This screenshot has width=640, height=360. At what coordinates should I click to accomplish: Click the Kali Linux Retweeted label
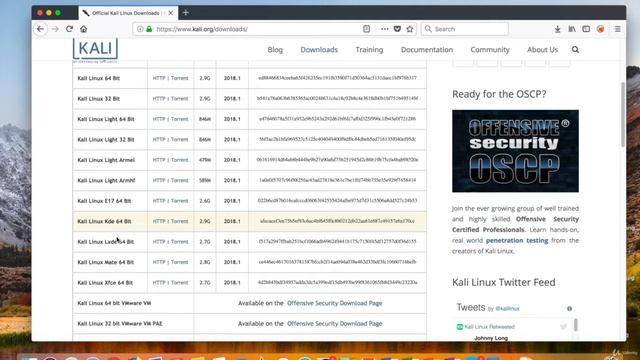[x=489, y=327]
